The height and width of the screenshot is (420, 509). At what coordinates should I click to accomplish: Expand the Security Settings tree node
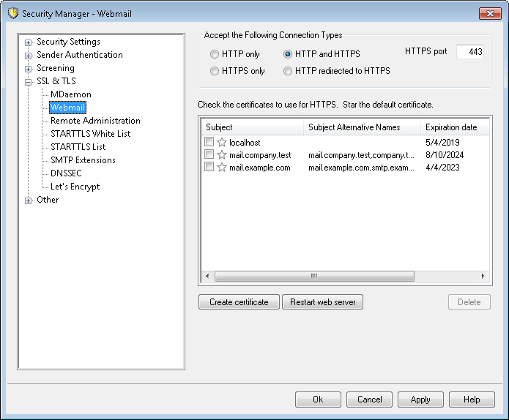pos(29,42)
